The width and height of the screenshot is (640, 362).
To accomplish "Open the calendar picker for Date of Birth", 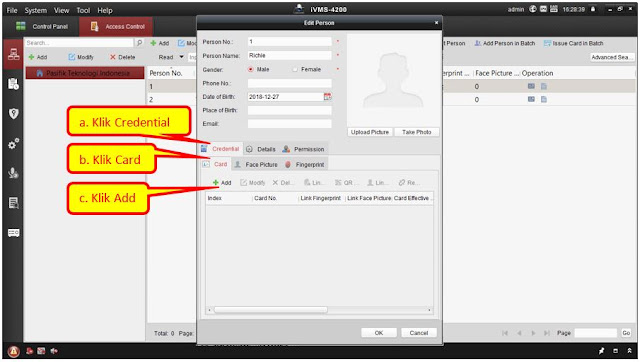I will tap(327, 96).
